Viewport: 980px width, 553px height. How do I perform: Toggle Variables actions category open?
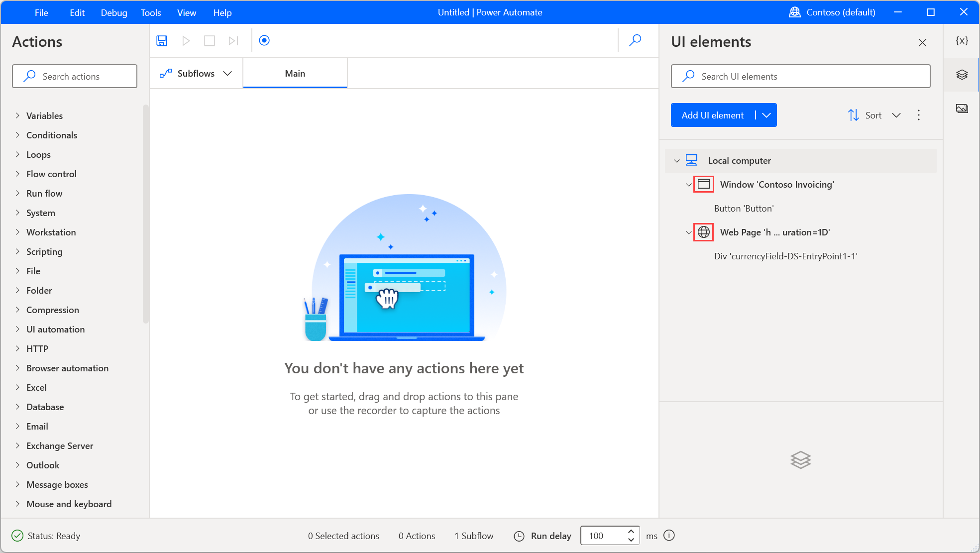17,115
